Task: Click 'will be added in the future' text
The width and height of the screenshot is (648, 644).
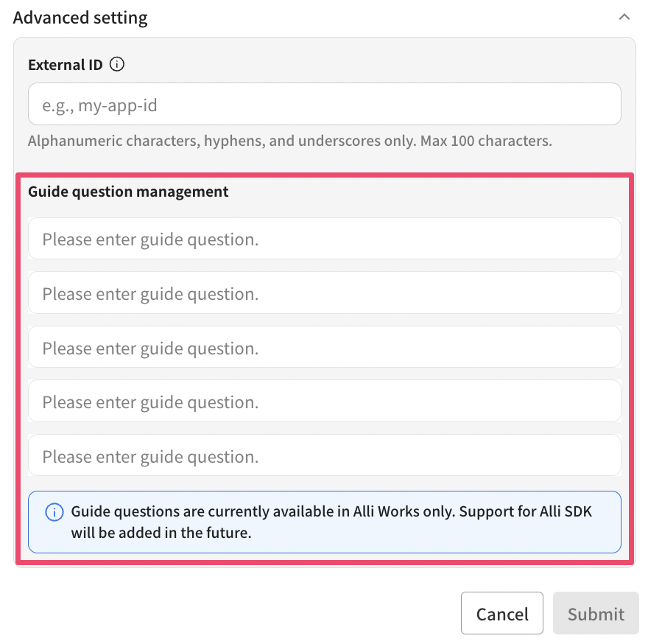Action: pyautogui.click(x=161, y=533)
